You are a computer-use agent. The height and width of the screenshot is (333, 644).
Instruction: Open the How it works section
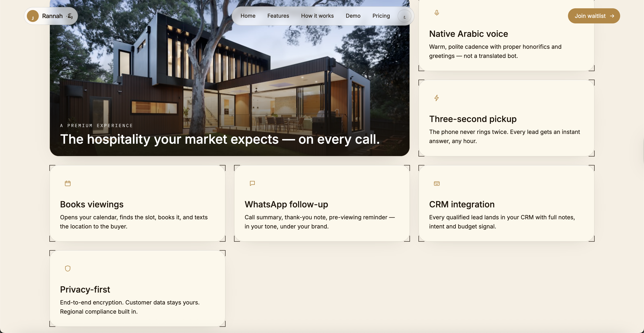point(317,16)
